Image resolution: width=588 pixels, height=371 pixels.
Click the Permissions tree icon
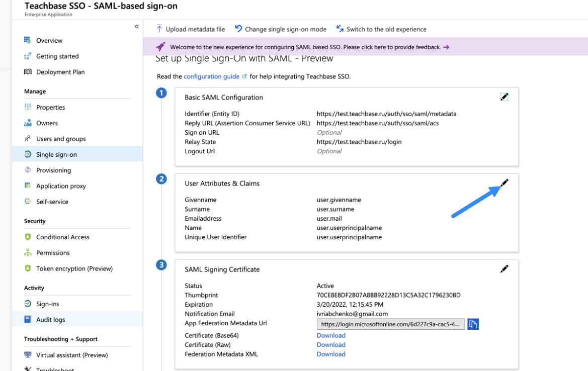click(28, 252)
